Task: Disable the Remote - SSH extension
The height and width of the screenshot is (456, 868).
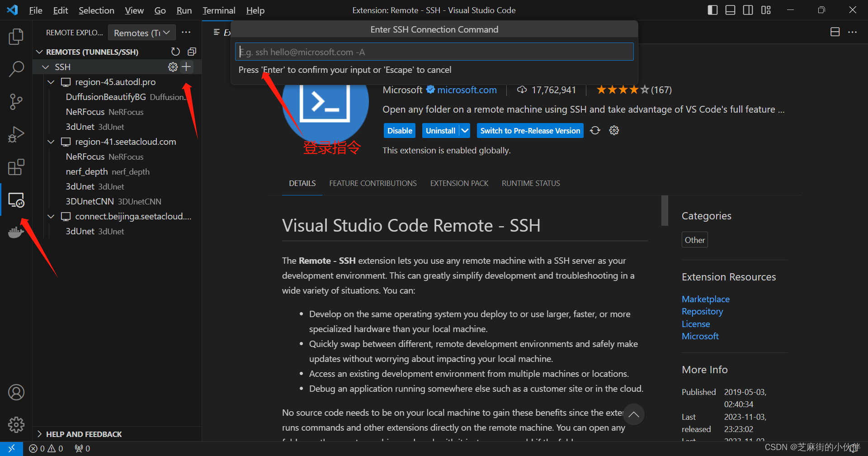Action: pos(400,130)
